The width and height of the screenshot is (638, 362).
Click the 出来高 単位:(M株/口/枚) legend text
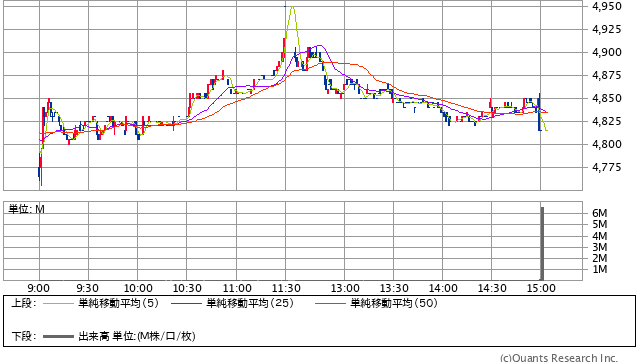pos(137,336)
